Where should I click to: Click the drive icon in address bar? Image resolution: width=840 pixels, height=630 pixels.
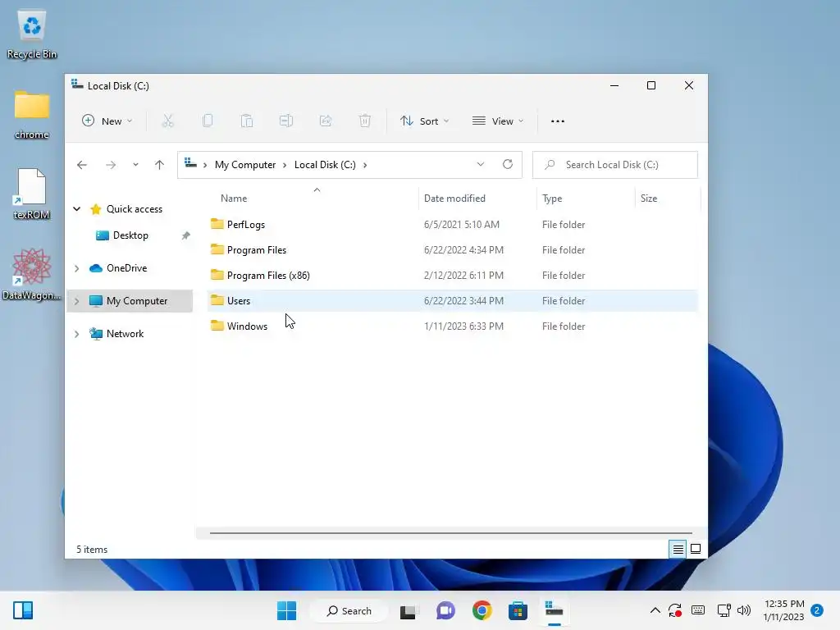(190, 163)
